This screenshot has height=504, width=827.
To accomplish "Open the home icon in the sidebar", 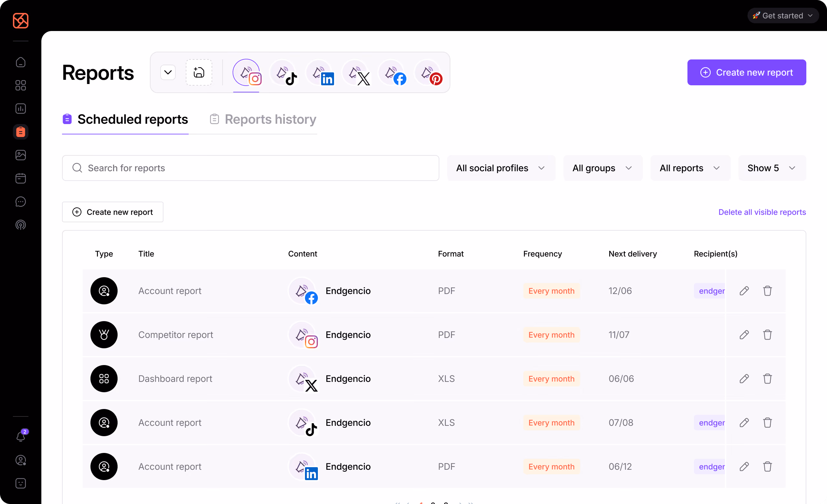I will tap(20, 62).
